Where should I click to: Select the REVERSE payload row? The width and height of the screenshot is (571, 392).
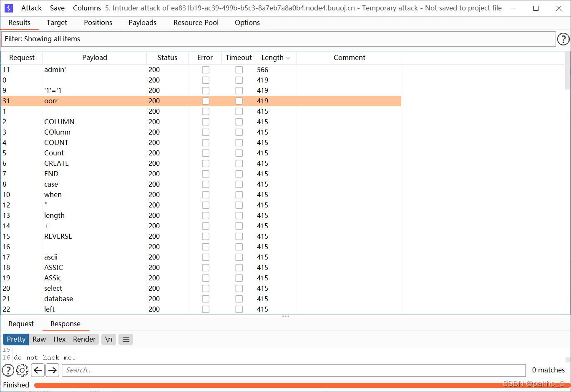pos(201,236)
